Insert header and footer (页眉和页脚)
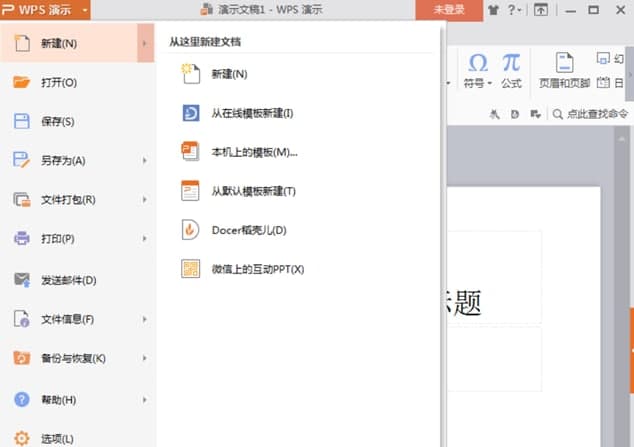Image resolution: width=634 pixels, height=447 pixels. coord(564,69)
